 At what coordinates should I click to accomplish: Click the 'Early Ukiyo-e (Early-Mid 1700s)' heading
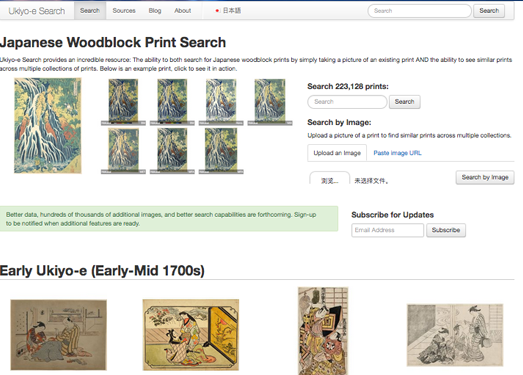pos(102,271)
